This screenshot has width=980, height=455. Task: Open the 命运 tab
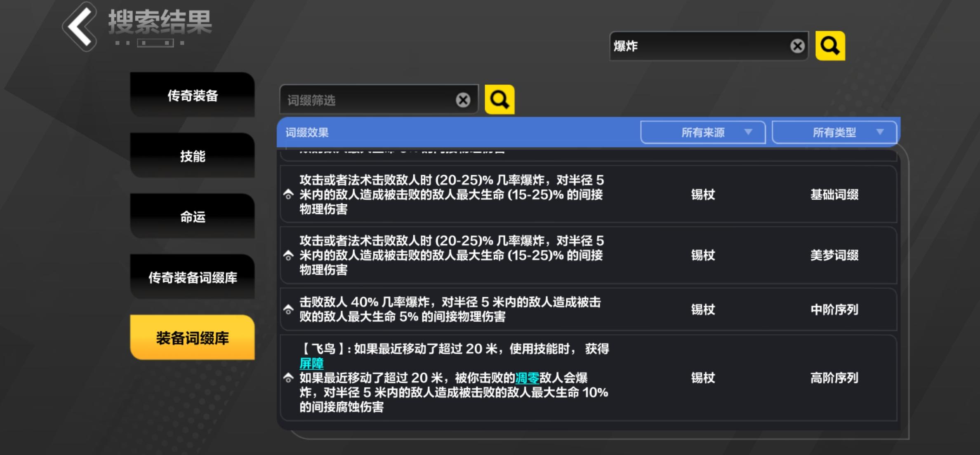[192, 217]
